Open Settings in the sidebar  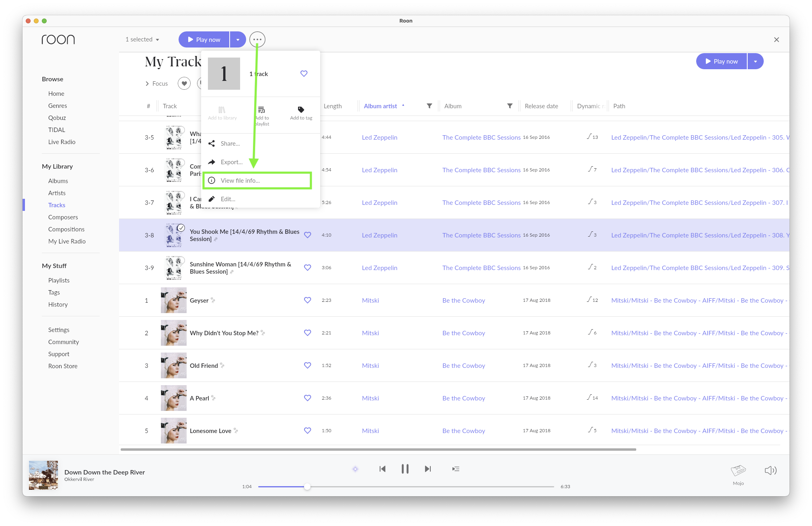click(59, 330)
